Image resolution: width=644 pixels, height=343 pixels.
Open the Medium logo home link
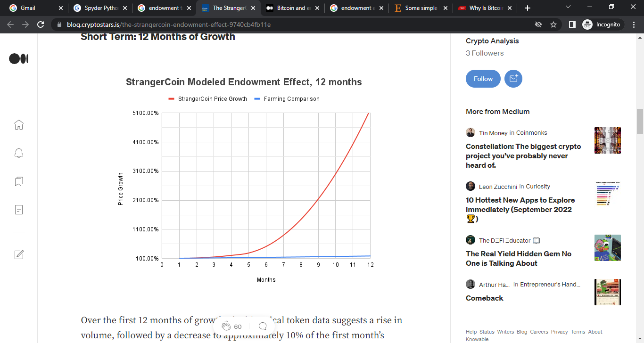[19, 58]
